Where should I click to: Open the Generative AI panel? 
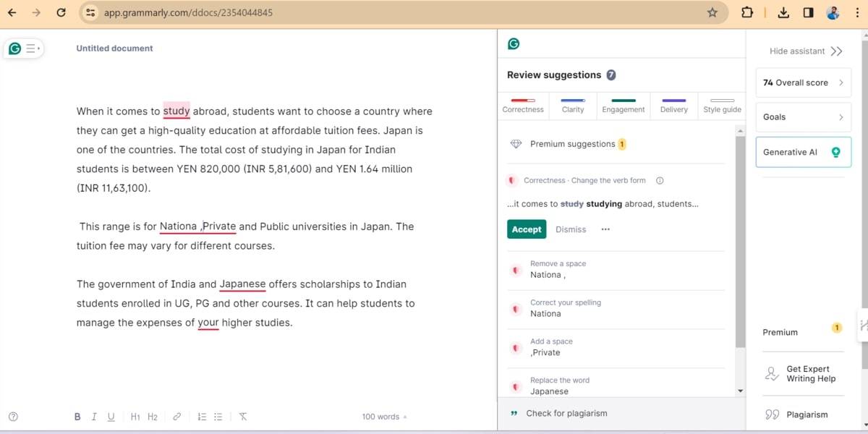[803, 152]
